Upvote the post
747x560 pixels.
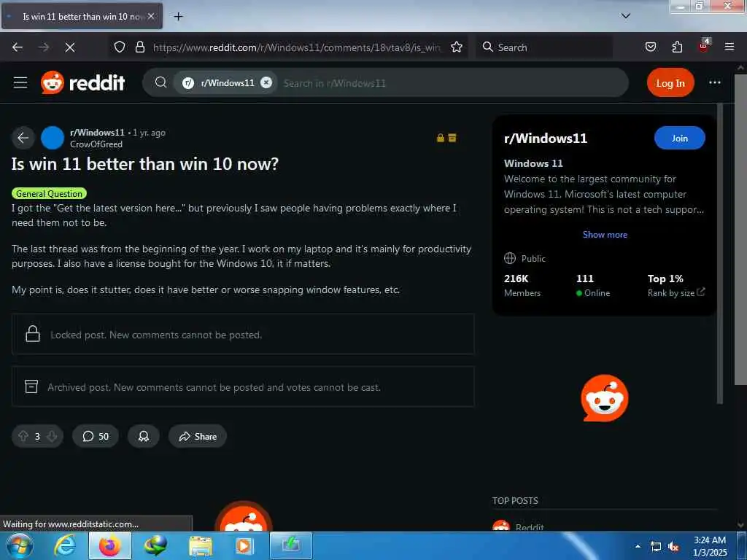click(x=23, y=436)
